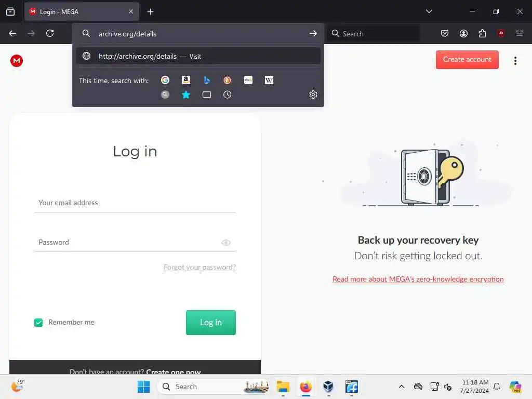The height and width of the screenshot is (399, 532).
Task: Click the MEGA logo on the page
Action: point(17,61)
